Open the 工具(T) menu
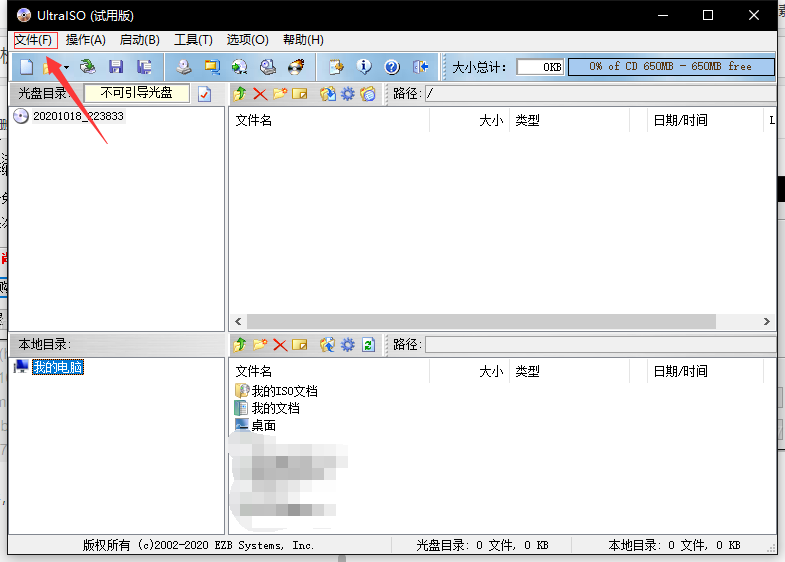This screenshot has height=562, width=785. click(193, 40)
